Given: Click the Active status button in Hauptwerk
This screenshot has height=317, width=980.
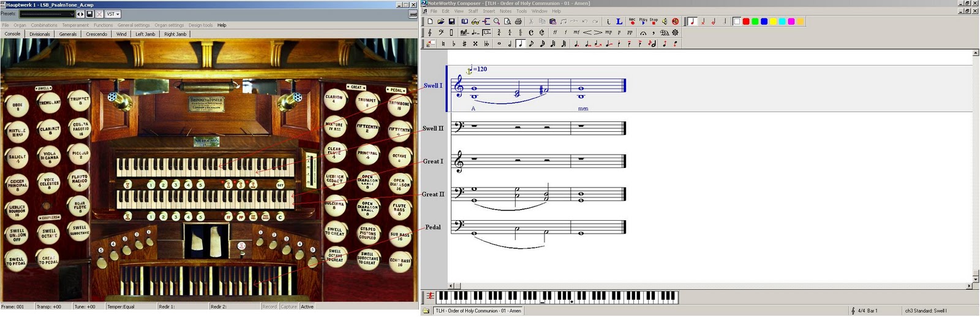Looking at the screenshot, I should pos(307,307).
